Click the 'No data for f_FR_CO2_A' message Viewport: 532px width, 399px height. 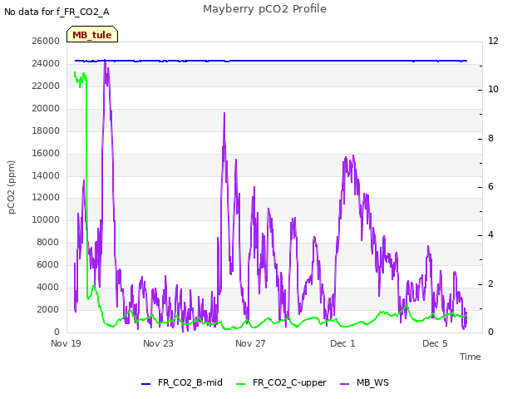(57, 12)
